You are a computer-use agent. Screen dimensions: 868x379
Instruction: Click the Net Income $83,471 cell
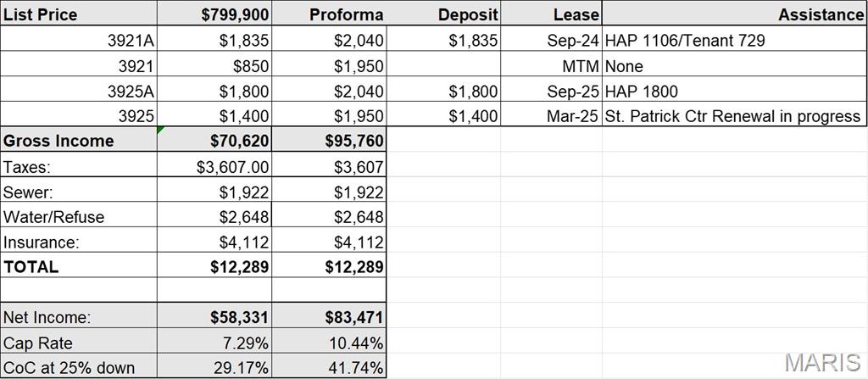point(329,315)
